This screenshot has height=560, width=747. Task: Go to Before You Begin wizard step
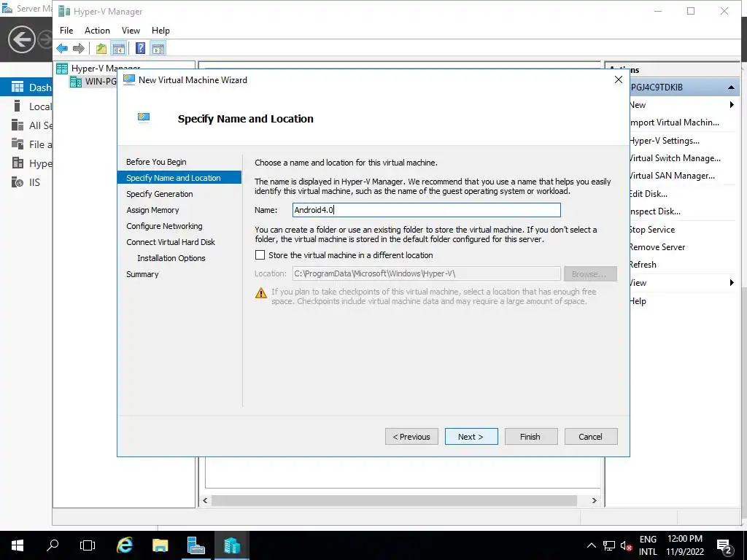(156, 162)
